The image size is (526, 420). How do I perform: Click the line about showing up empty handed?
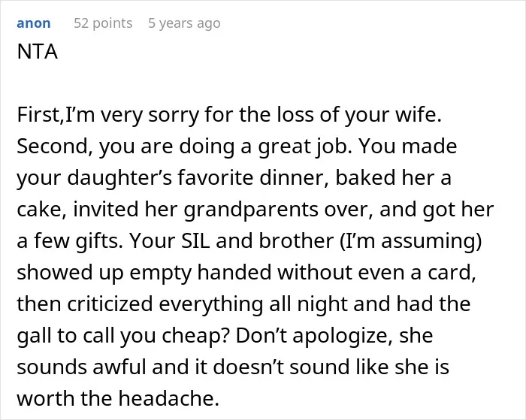246,273
